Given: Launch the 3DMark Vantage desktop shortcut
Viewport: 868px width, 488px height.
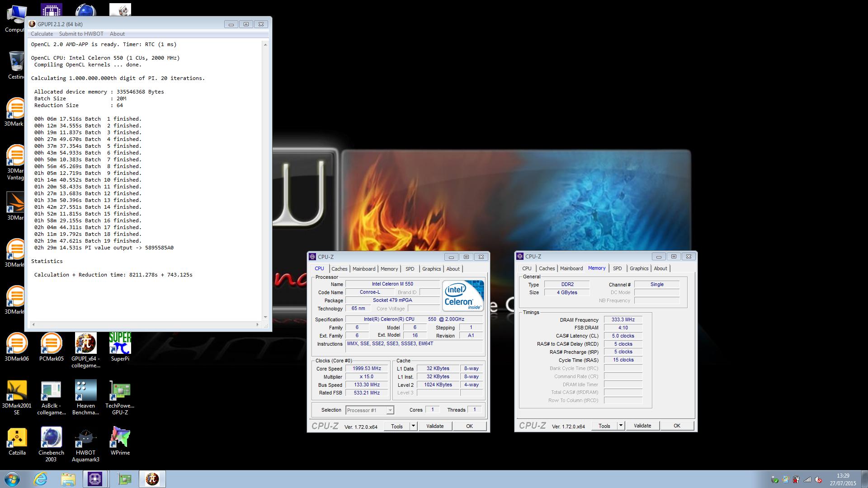Looking at the screenshot, I should [x=15, y=162].
